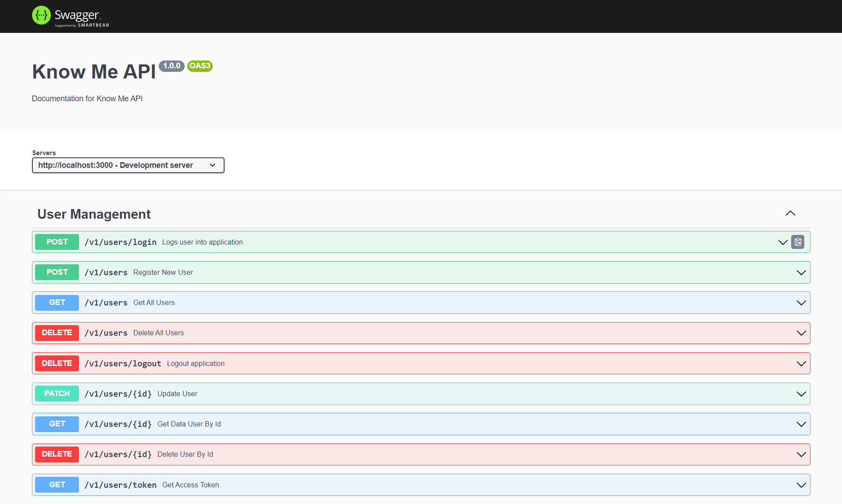Collapse the User Management section arrow
This screenshot has width=842, height=504.
[x=790, y=213]
